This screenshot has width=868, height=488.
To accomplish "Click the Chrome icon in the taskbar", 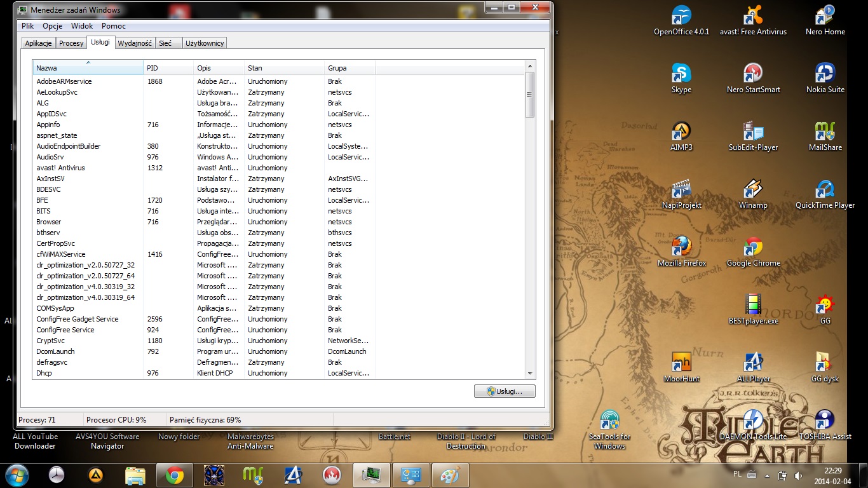I will [x=175, y=475].
